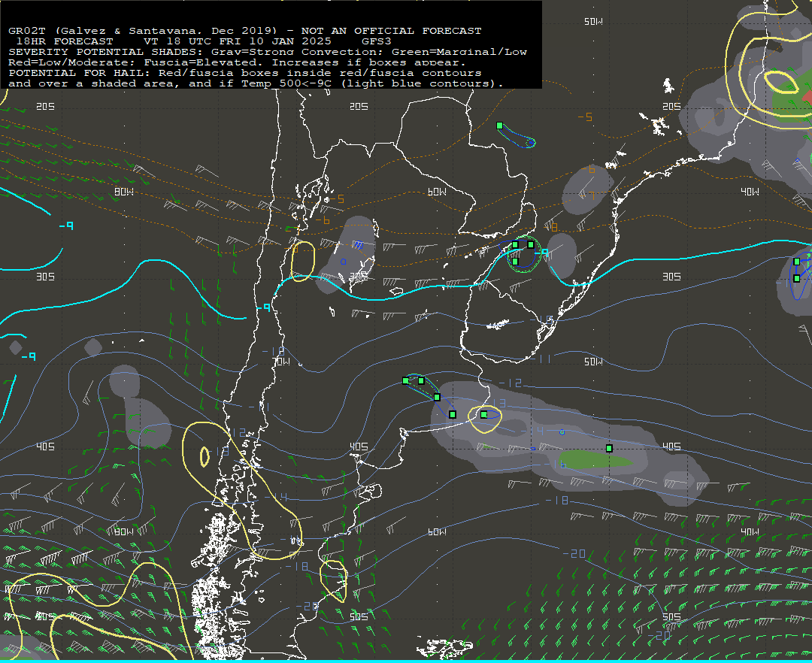The height and width of the screenshot is (663, 812).
Task: Click the "Green=Marginal/Low" legend text
Action: [459, 52]
